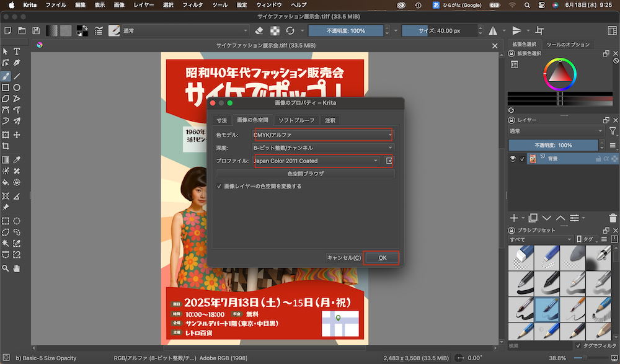The image size is (620, 364).
Task: Select the Gradient tool
Action: pyautogui.click(x=6, y=160)
